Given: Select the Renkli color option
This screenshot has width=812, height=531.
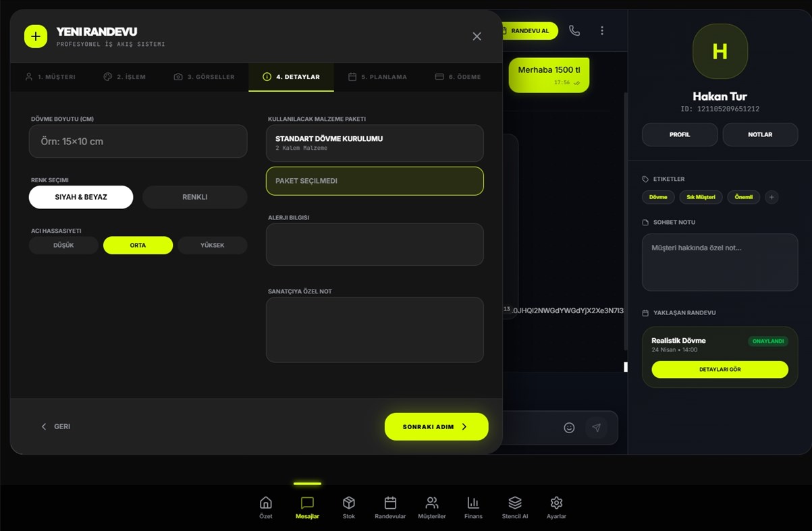Looking at the screenshot, I should click(x=195, y=197).
